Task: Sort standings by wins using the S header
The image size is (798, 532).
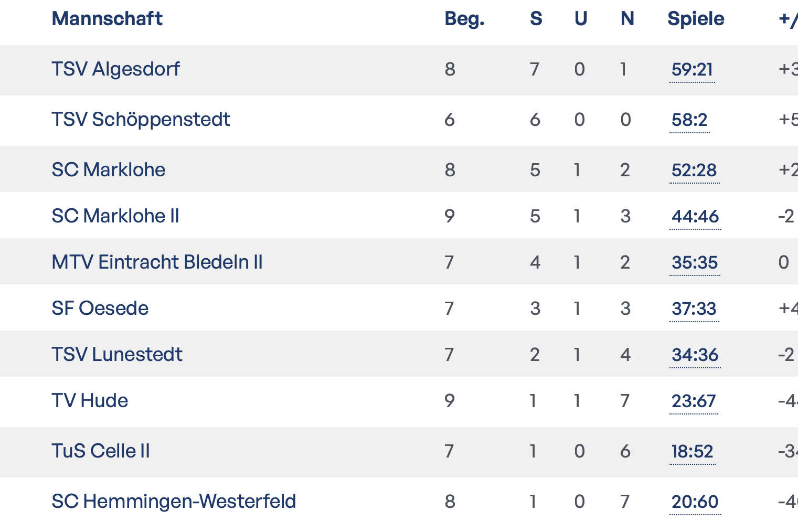Action: [x=535, y=18]
